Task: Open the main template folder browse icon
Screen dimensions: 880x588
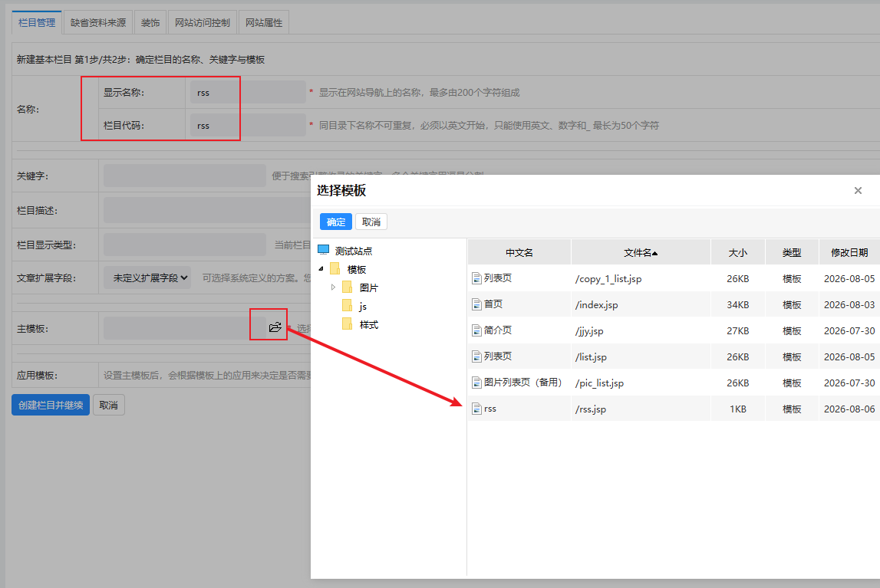Action: click(x=275, y=327)
